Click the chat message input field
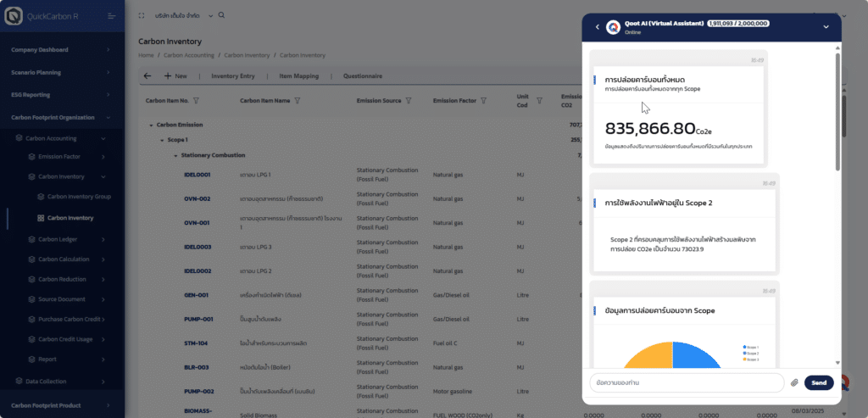868x418 pixels. pos(687,382)
